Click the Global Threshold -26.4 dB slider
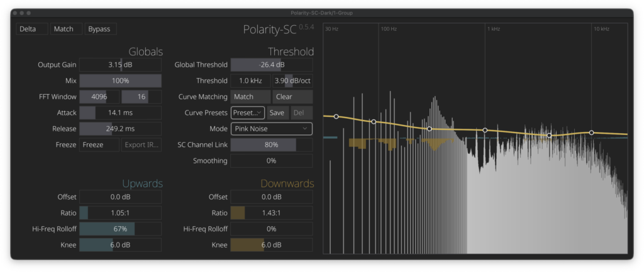This screenshot has width=644, height=272. pos(272,65)
